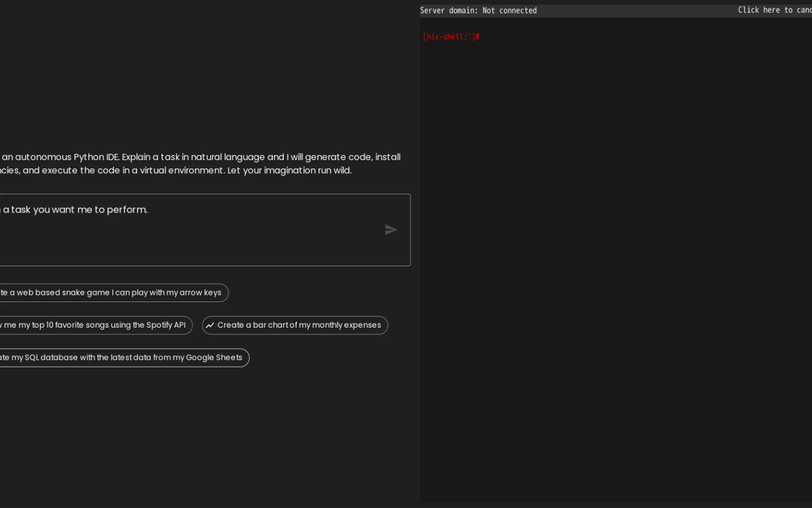Click the placeholder 'a task you want me to perform'
This screenshot has height=508, width=812.
75,210
